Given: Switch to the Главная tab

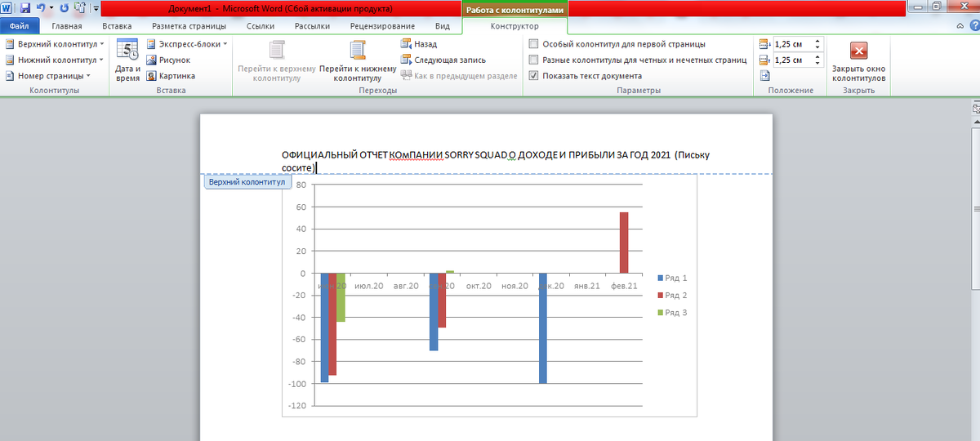Looking at the screenshot, I should click(67, 26).
